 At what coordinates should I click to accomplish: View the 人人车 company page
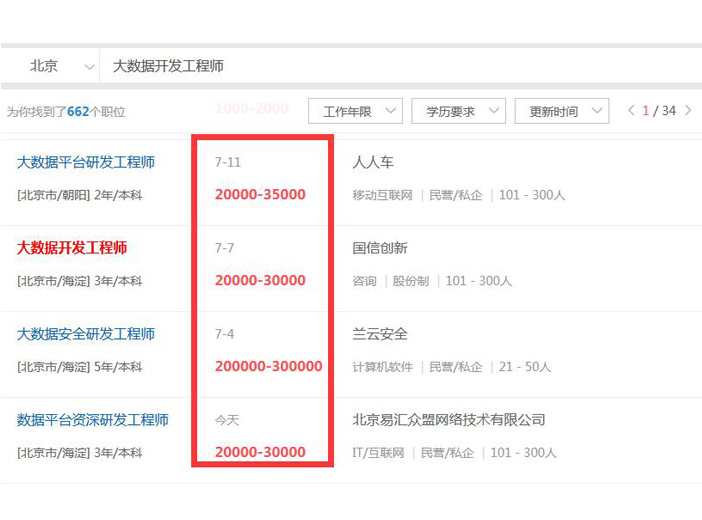373,162
